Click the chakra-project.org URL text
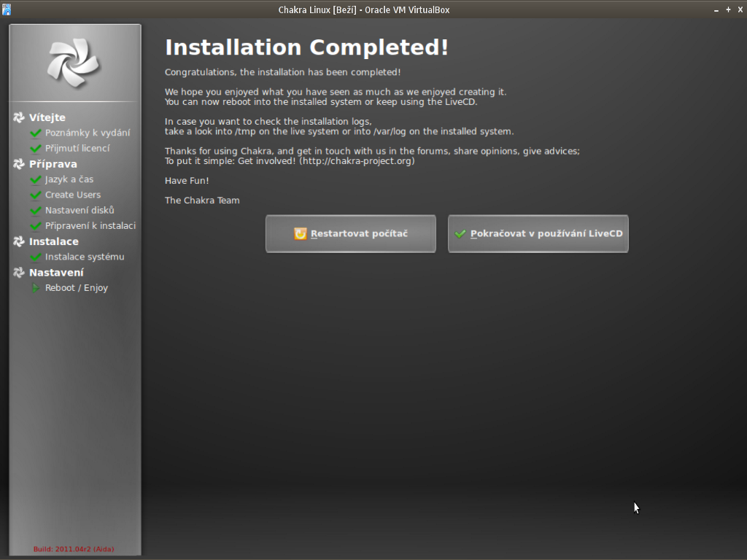This screenshot has height=560, width=747. tap(357, 161)
